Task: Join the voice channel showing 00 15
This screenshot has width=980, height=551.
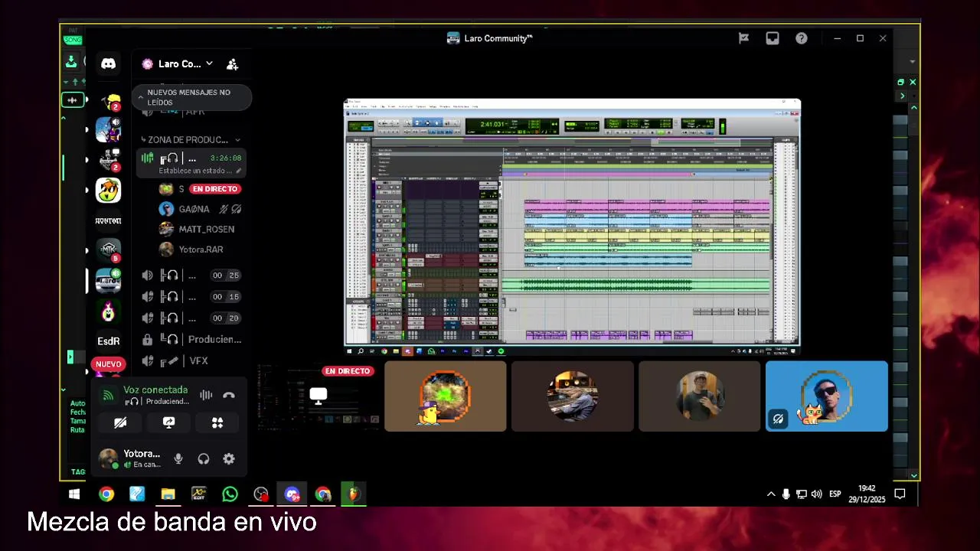Action: (x=191, y=297)
